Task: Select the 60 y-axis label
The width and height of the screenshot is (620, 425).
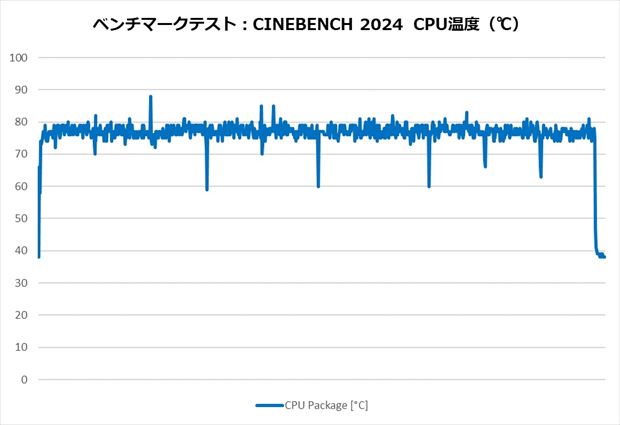Action: point(20,186)
